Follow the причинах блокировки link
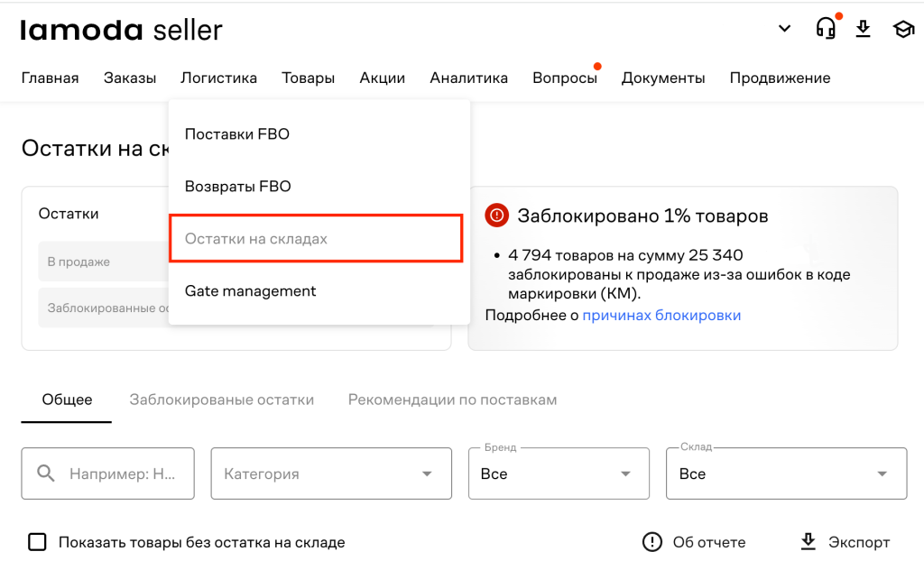This screenshot has height=570, width=924. [661, 315]
